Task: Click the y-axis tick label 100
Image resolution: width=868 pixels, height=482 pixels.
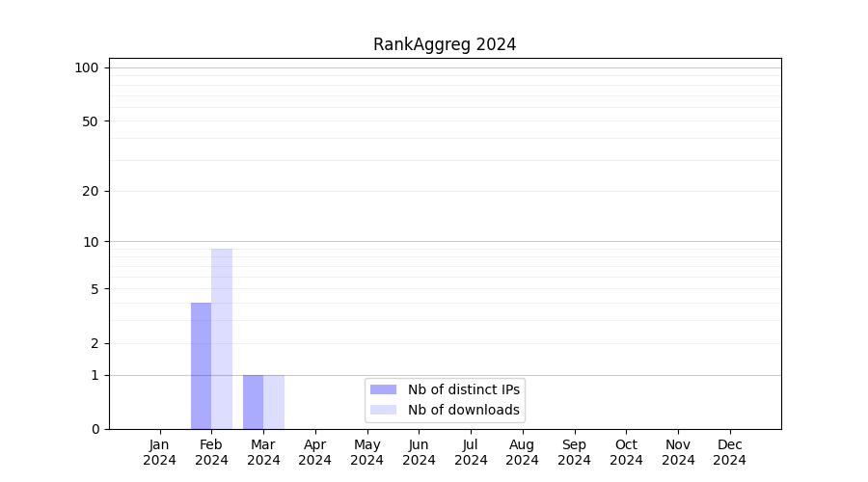Action: (x=87, y=67)
